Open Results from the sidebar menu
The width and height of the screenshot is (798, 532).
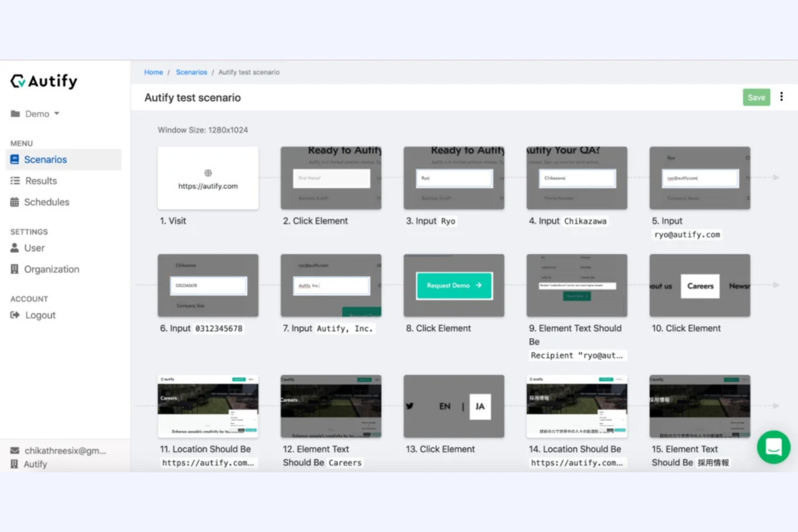pos(40,181)
